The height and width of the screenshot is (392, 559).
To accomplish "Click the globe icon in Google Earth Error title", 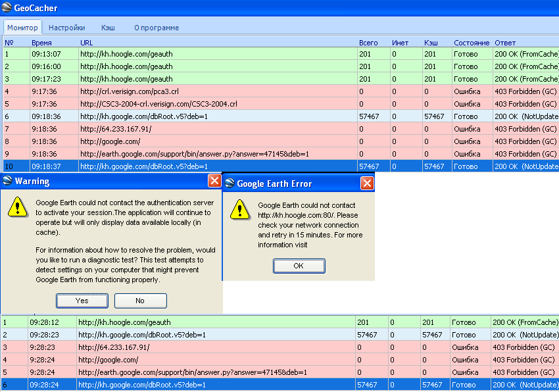I will point(230,184).
